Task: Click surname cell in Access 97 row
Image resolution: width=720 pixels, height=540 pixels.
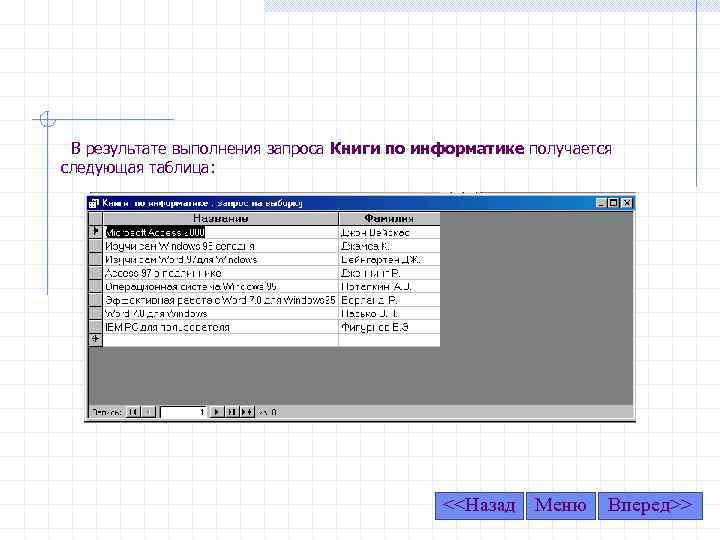Action: pos(389,273)
